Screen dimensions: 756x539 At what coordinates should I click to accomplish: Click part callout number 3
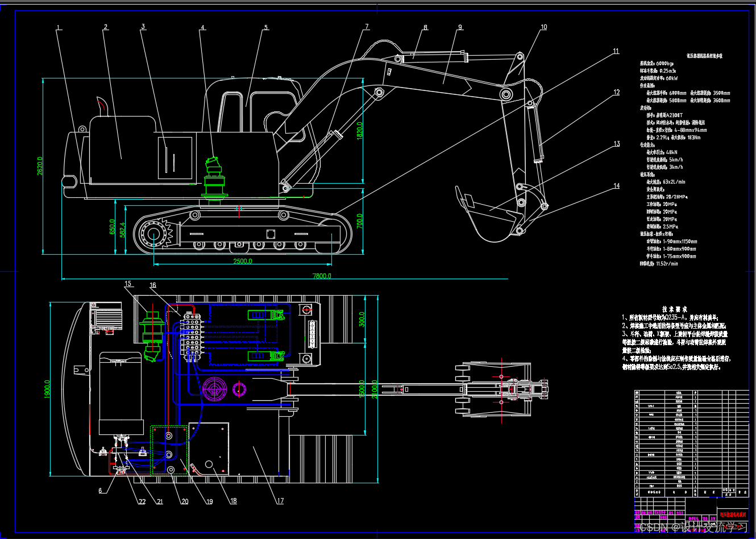coord(143,27)
